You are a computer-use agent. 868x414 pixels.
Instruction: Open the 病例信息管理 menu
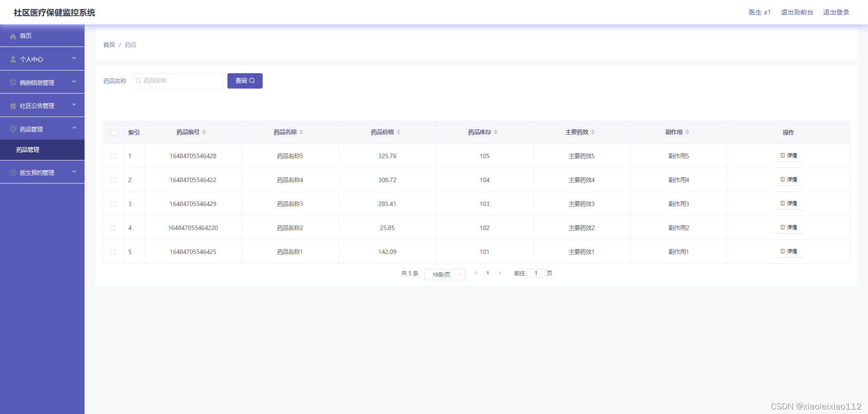click(42, 82)
